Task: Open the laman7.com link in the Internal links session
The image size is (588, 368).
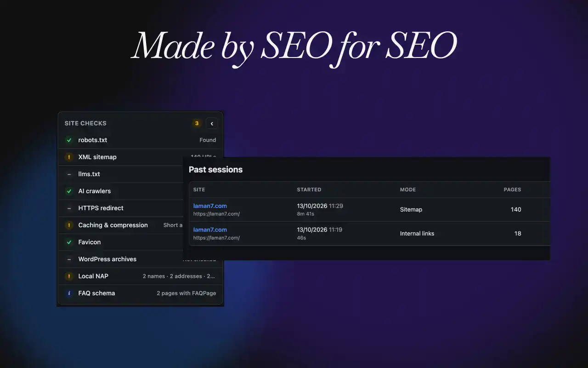Action: (x=210, y=230)
